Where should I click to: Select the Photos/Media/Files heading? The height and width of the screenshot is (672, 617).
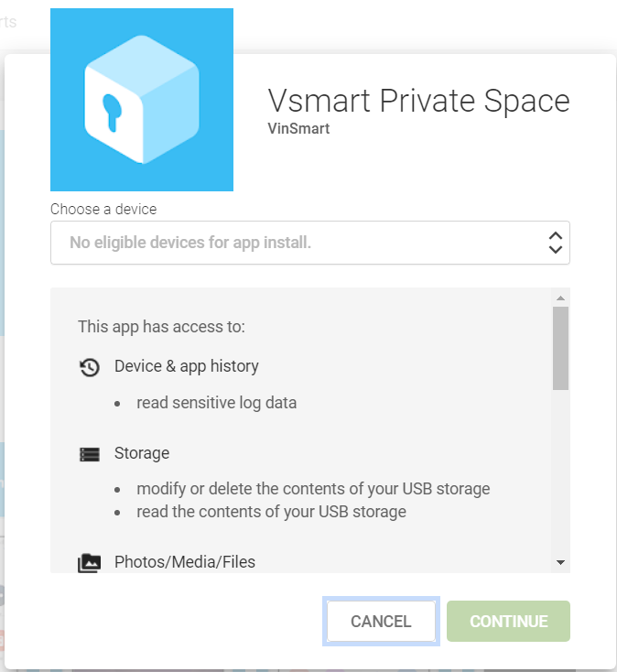click(x=185, y=562)
